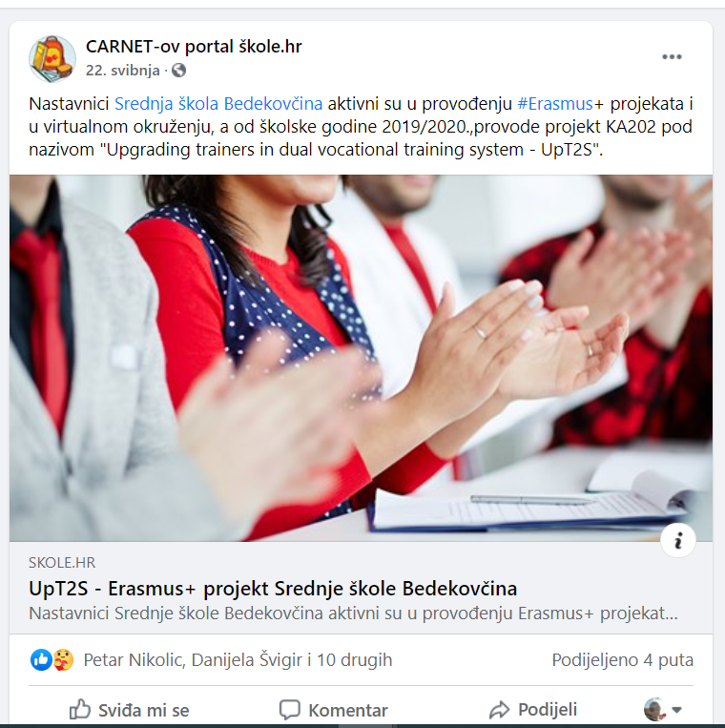This screenshot has height=728, width=725.
Task: Show people who reacted: Petar Nikolic i drugih
Action: click(238, 659)
